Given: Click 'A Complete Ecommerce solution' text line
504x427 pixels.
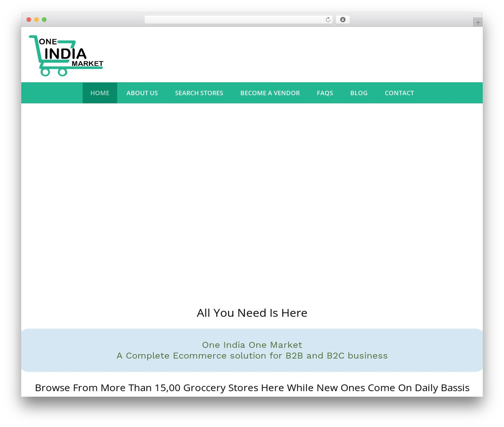Looking at the screenshot, I should [x=252, y=356].
